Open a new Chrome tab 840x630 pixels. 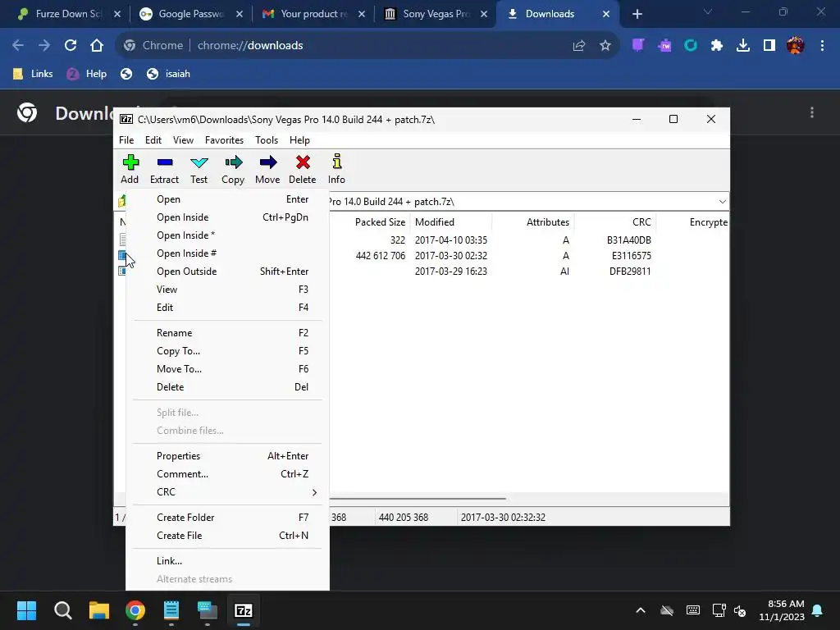tap(637, 14)
